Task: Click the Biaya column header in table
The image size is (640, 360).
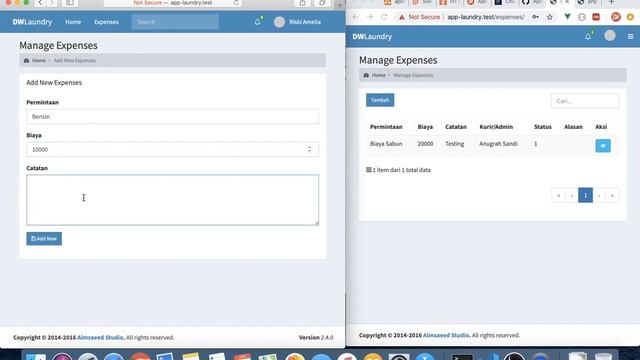Action: coord(425,127)
